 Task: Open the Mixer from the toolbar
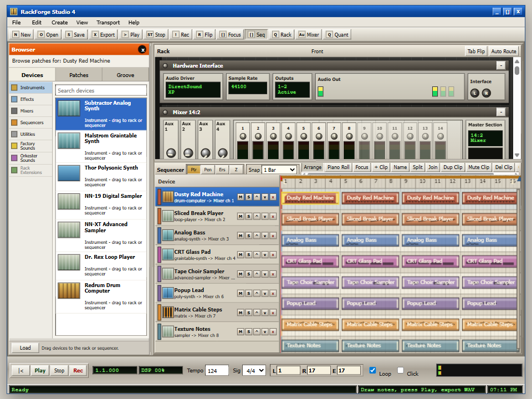(309, 34)
